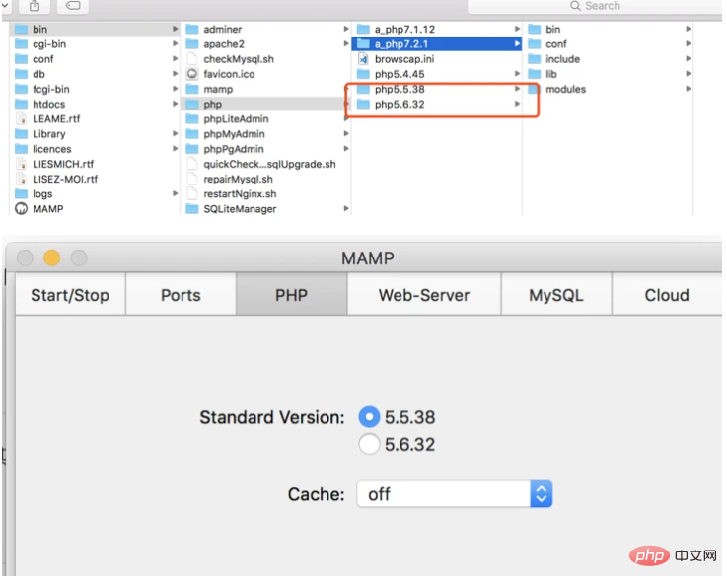The width and height of the screenshot is (727, 588).
Task: Select the browscap.ini file
Action: (x=437, y=59)
